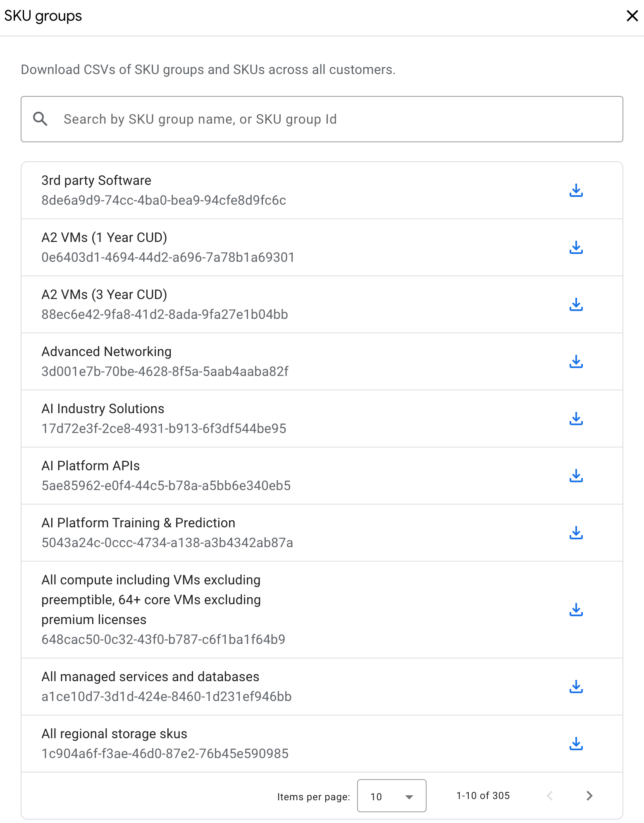Download the A2 VMs (1 Year CUD) CSV
The image size is (644, 823).
pyautogui.click(x=576, y=248)
